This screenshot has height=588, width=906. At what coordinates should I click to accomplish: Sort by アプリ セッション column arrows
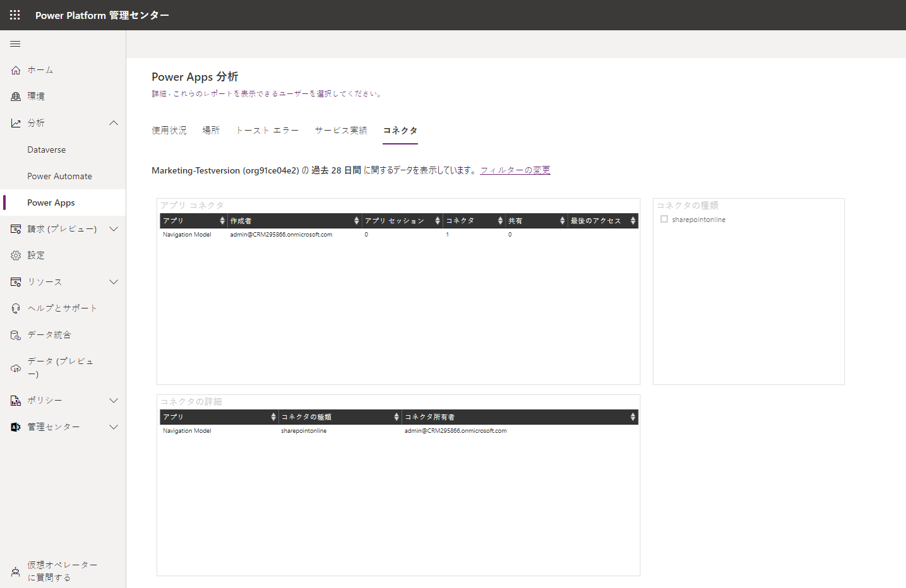pos(438,221)
